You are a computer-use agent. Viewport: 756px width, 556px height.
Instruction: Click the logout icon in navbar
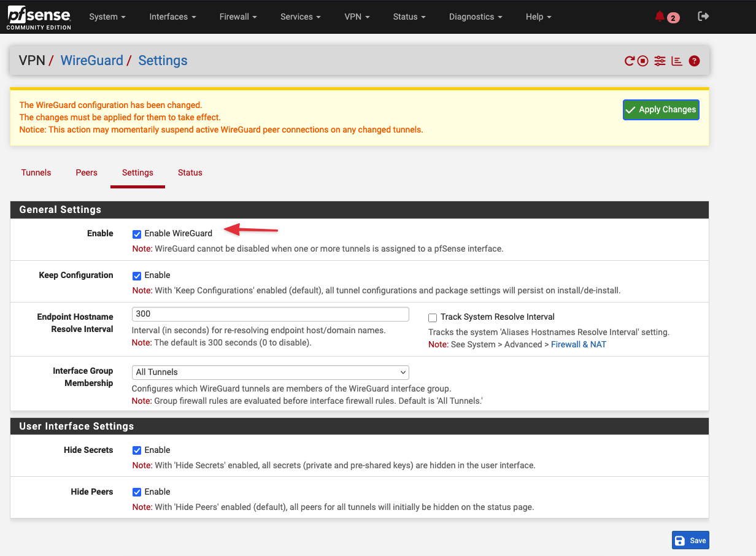point(703,17)
